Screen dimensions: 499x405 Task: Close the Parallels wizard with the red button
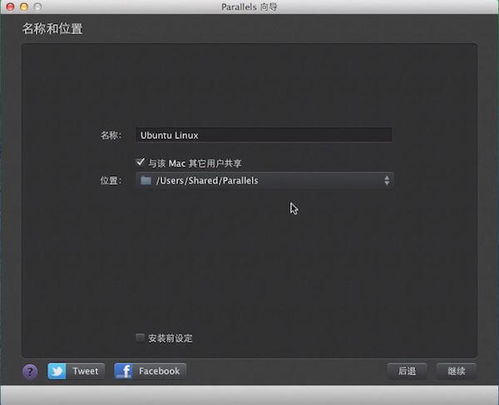pyautogui.click(x=10, y=7)
